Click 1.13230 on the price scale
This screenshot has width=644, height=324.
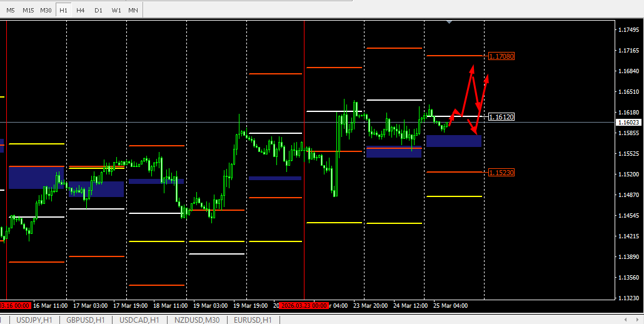[x=629, y=298]
